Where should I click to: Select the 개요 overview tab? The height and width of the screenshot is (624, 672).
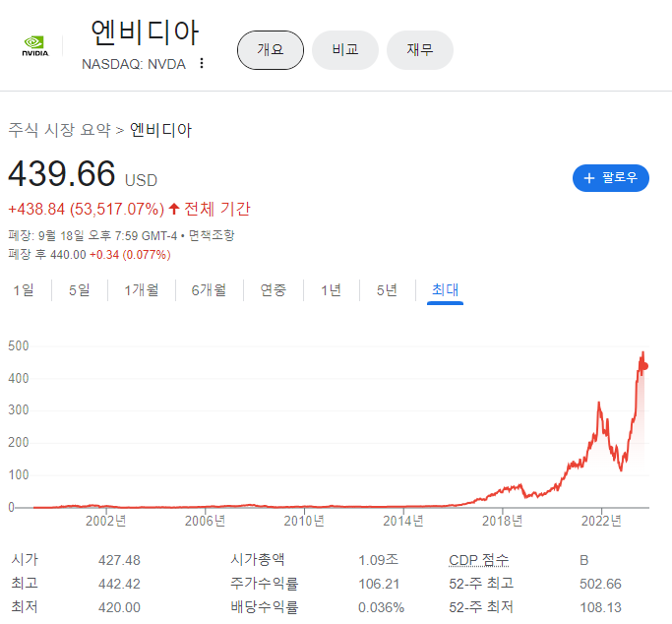tap(271, 50)
